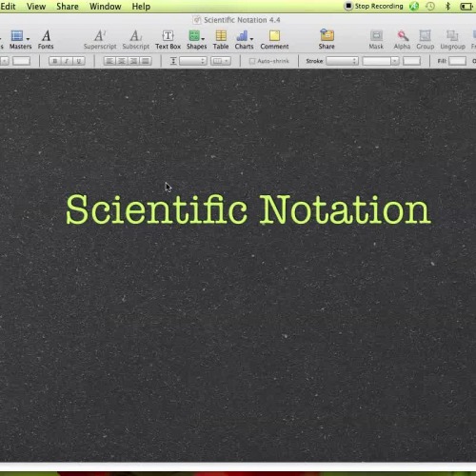Viewport: 476px width, 476px height.
Task: Insert a Table
Action: click(221, 39)
